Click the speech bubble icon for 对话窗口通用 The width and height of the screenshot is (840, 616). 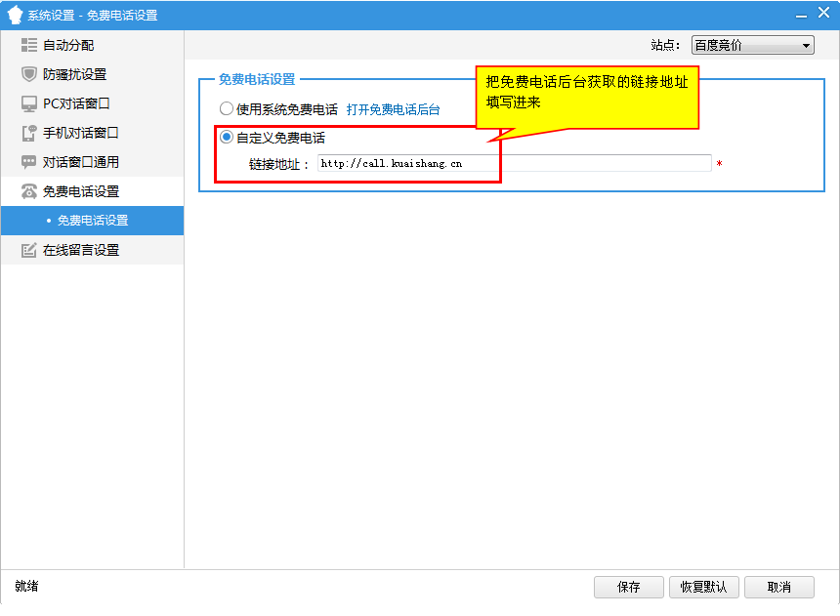click(x=29, y=162)
